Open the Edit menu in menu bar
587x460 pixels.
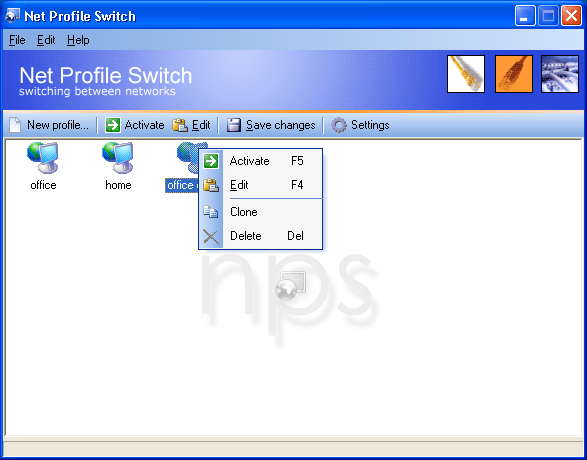46,40
